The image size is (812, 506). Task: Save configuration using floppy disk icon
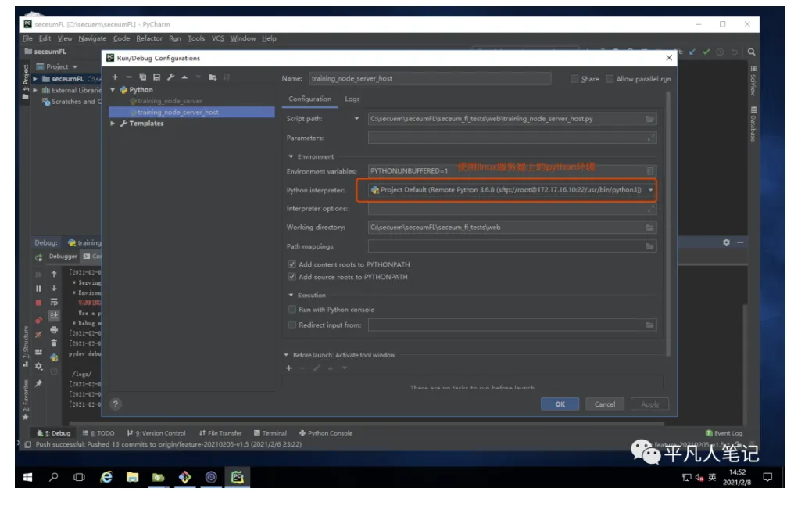(x=156, y=77)
